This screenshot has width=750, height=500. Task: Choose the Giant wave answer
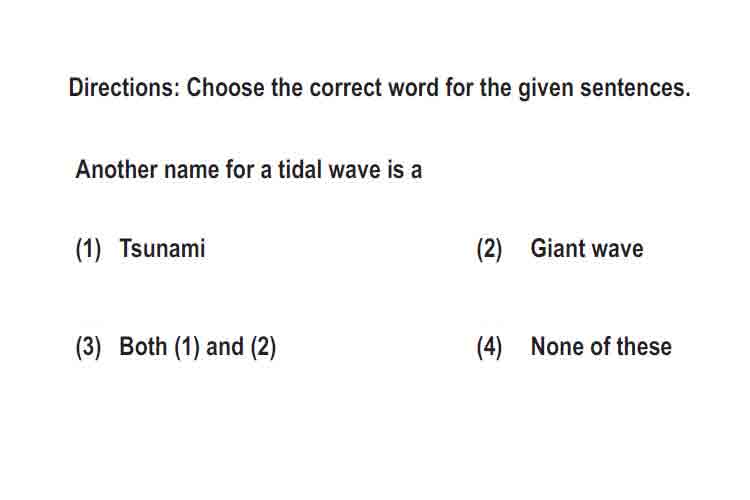[587, 248]
